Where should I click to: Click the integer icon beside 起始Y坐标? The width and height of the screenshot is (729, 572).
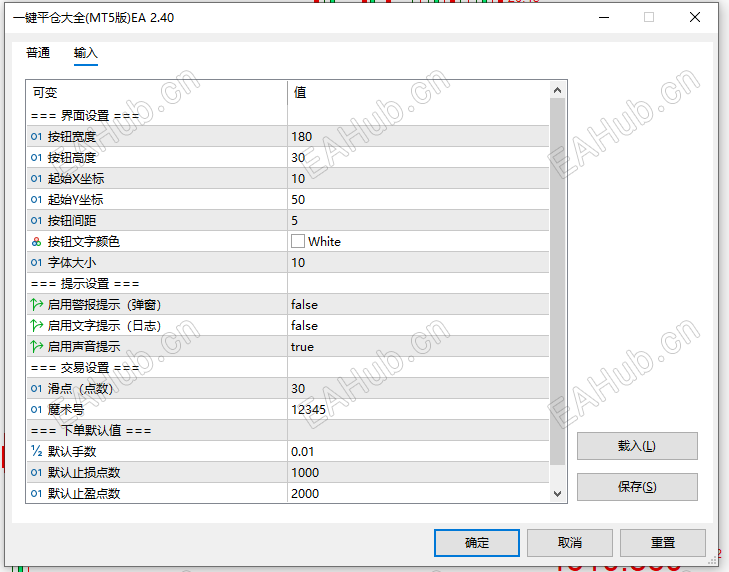[36, 200]
